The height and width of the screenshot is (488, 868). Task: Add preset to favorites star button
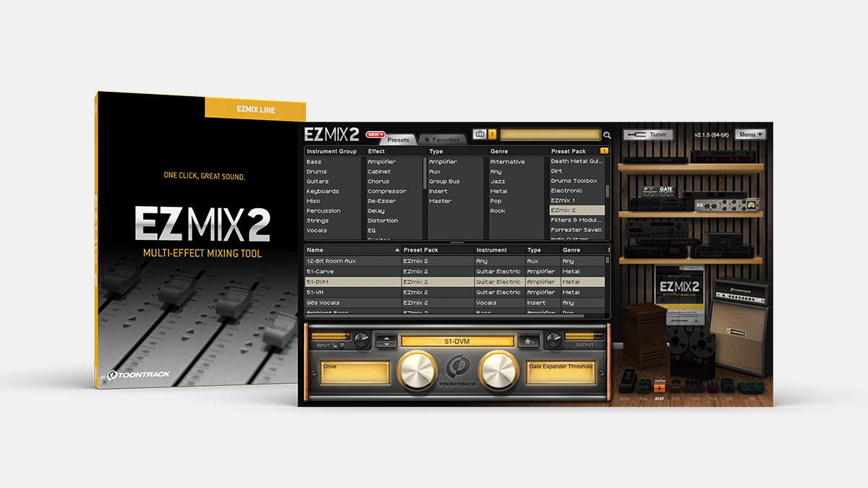[529, 341]
